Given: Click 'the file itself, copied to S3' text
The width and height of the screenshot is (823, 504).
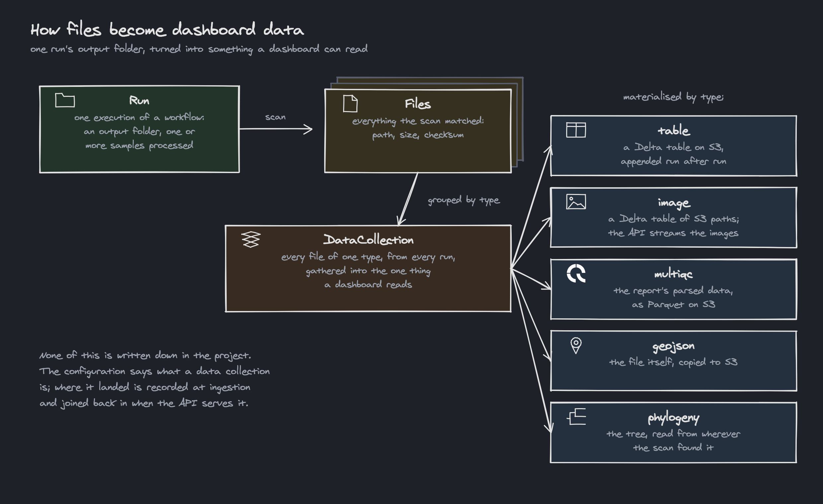Looking at the screenshot, I should pyautogui.click(x=673, y=362).
